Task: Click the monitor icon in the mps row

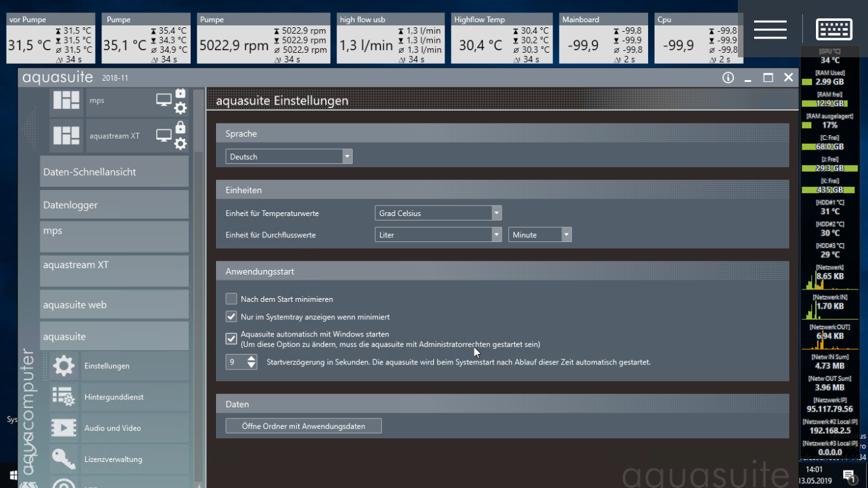Action: (x=164, y=100)
